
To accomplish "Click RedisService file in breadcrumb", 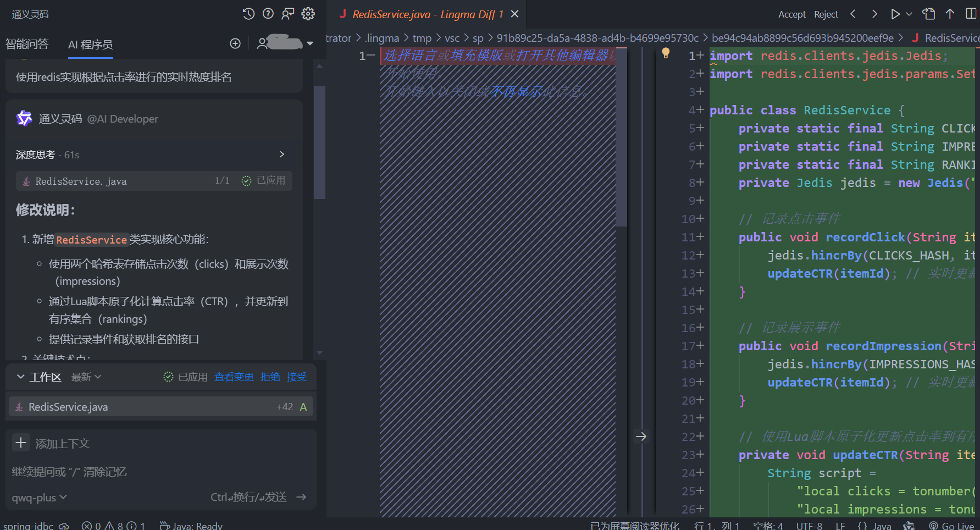I will (x=945, y=38).
